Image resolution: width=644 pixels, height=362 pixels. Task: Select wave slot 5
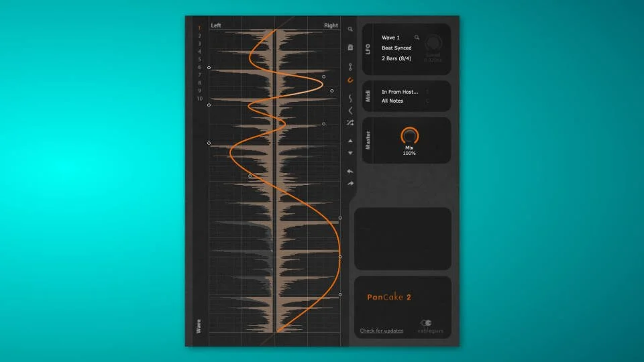coord(199,59)
